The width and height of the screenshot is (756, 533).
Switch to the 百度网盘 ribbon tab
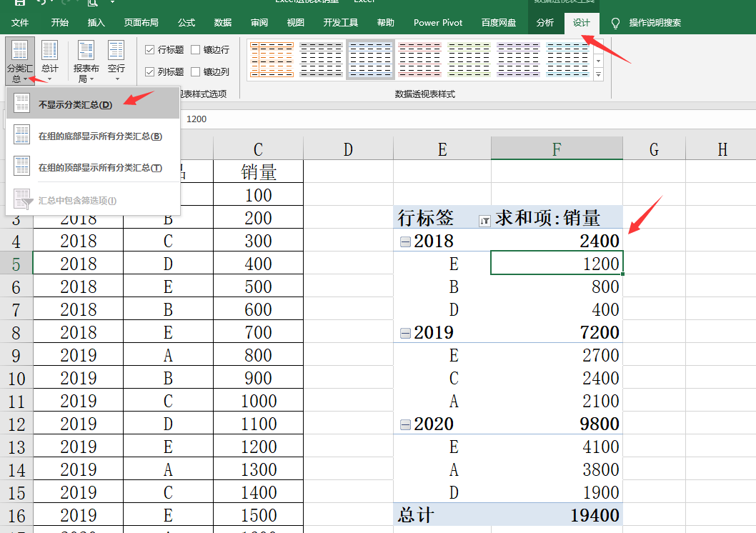click(499, 23)
